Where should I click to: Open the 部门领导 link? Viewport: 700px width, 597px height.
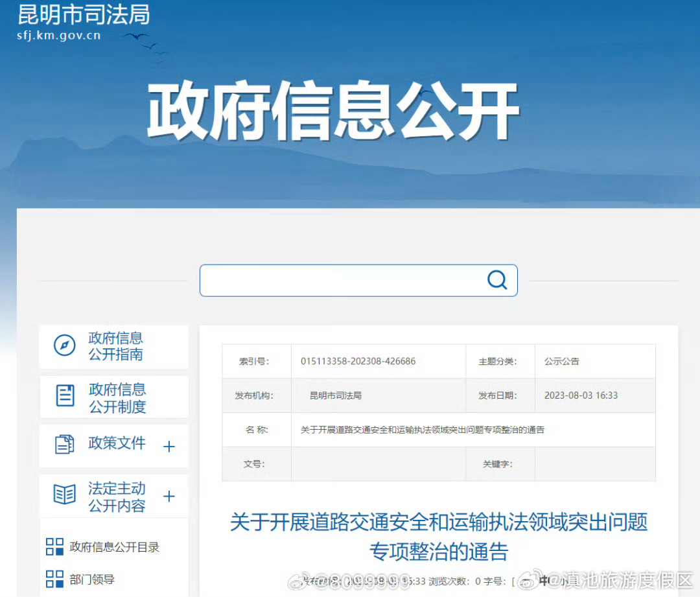[93, 579]
